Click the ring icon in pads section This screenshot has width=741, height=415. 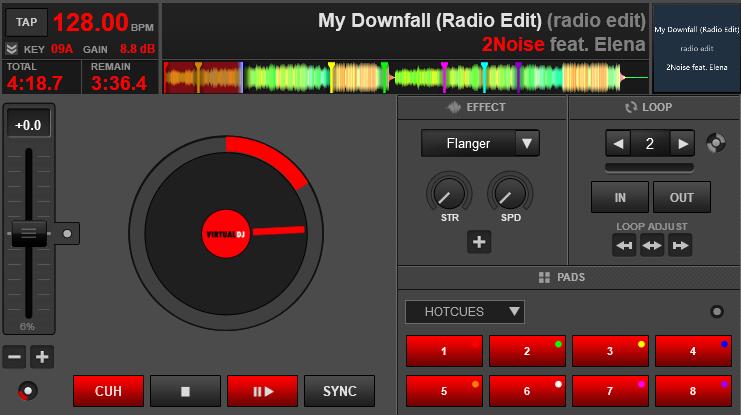[717, 311]
